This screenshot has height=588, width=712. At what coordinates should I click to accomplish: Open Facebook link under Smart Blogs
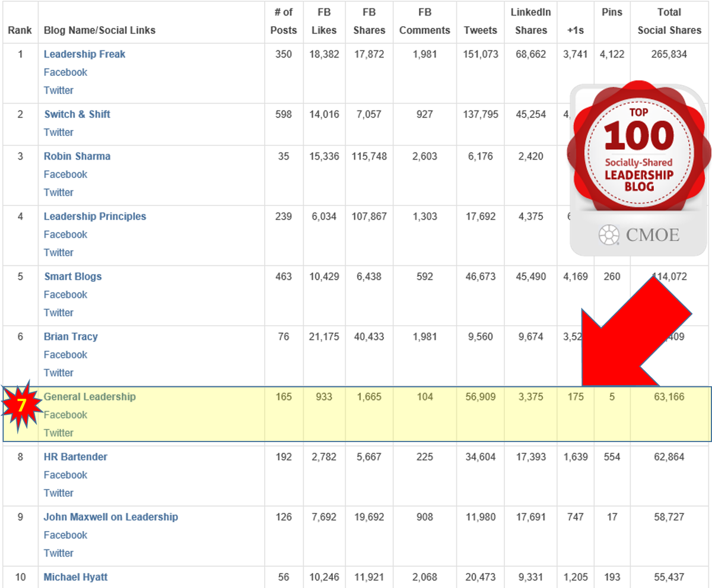(x=65, y=294)
